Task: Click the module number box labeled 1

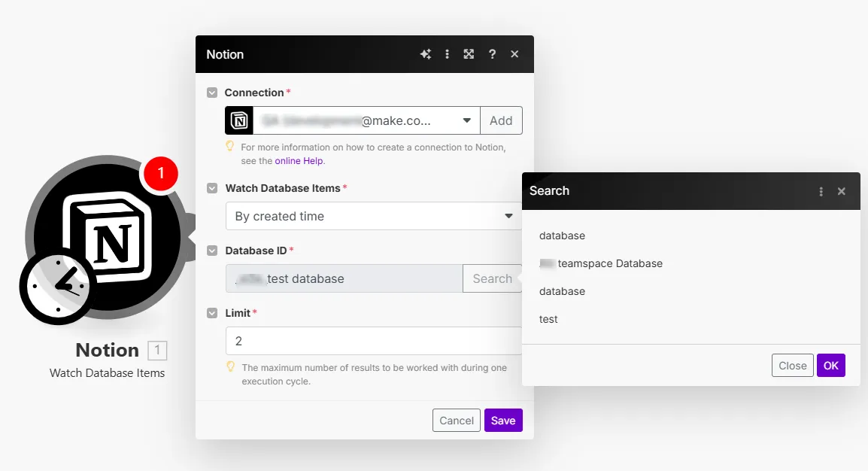Action: 157,351
